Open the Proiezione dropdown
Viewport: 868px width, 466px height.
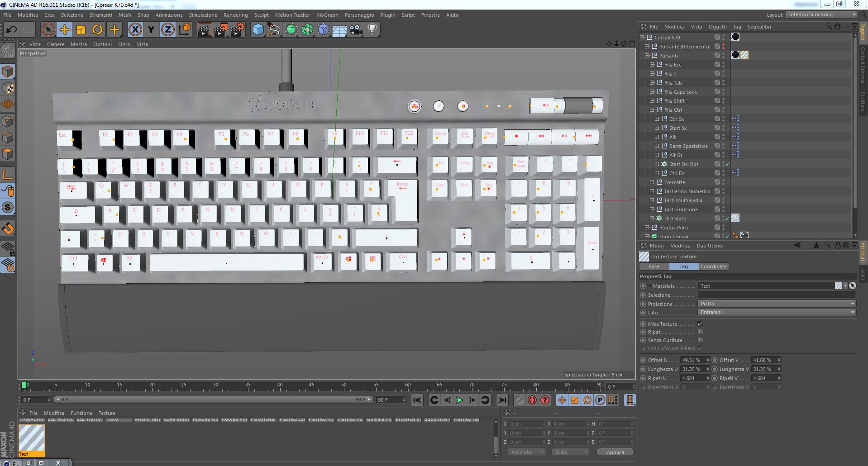777,304
